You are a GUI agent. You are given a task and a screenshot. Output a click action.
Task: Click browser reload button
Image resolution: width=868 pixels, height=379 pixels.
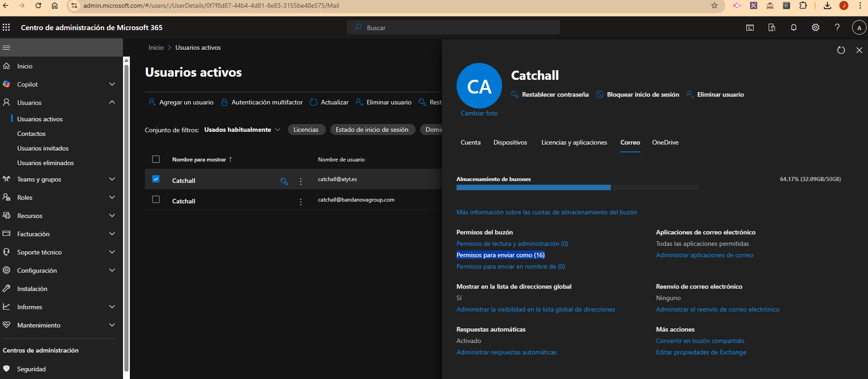[x=38, y=5]
